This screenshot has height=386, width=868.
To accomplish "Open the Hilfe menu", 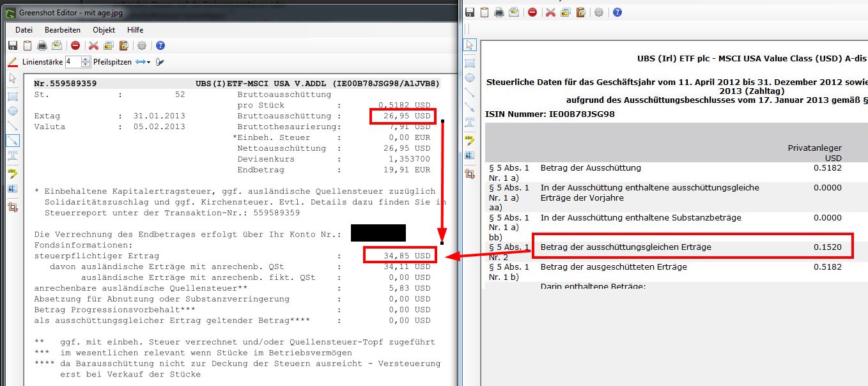I will tap(135, 30).
